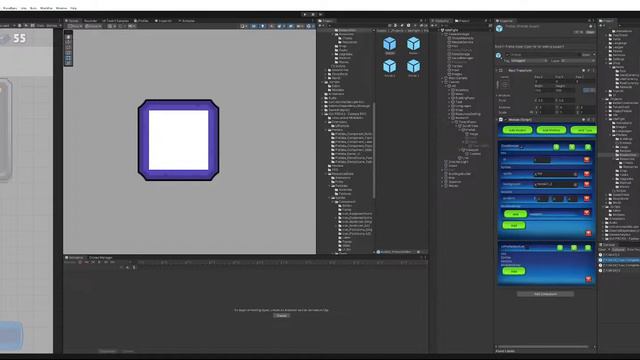Collapse the script component header foldout
This screenshot has height=360, width=640.
pyautogui.click(x=498, y=120)
